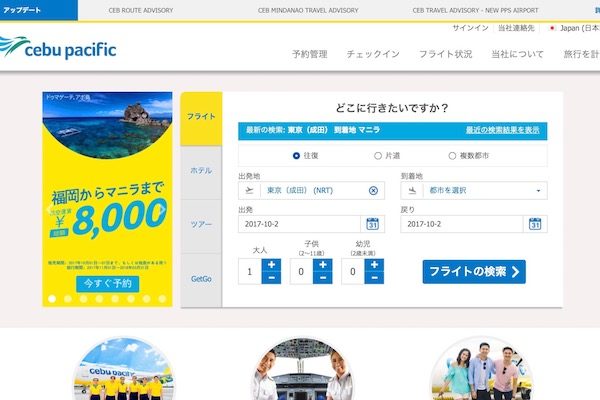600x400 pixels.
Task: Select the one way (片道) option
Action: [x=378, y=156]
